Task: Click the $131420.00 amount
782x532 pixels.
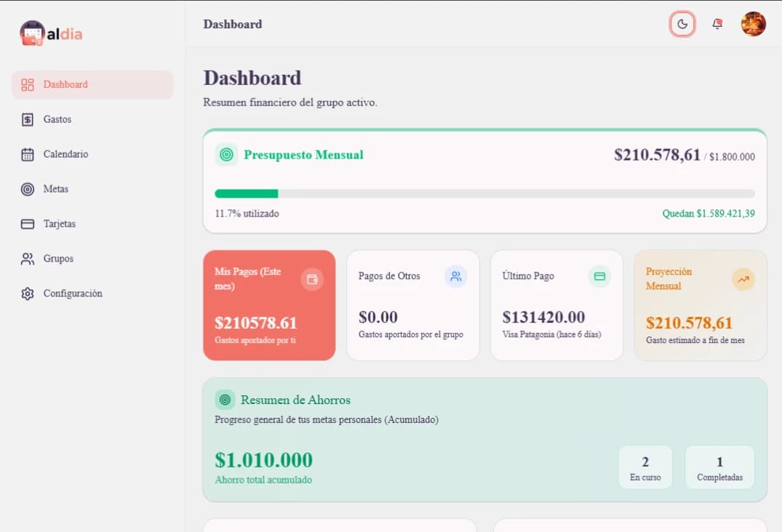Action: (543, 317)
